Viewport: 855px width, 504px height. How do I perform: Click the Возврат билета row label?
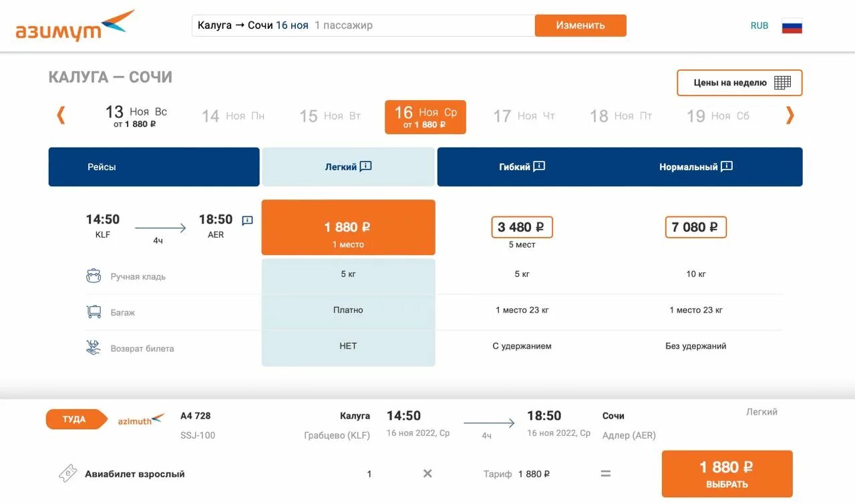142,348
